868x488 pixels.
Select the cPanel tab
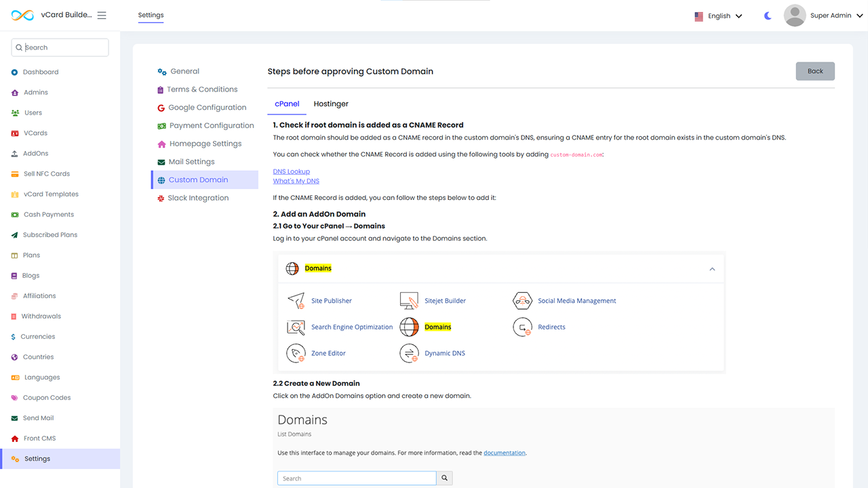coord(287,104)
